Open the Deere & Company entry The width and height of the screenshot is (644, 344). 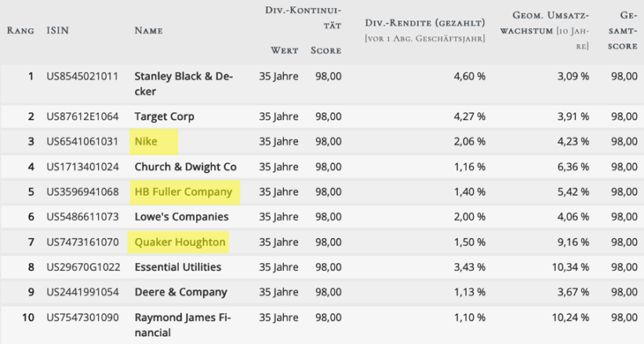tap(181, 292)
